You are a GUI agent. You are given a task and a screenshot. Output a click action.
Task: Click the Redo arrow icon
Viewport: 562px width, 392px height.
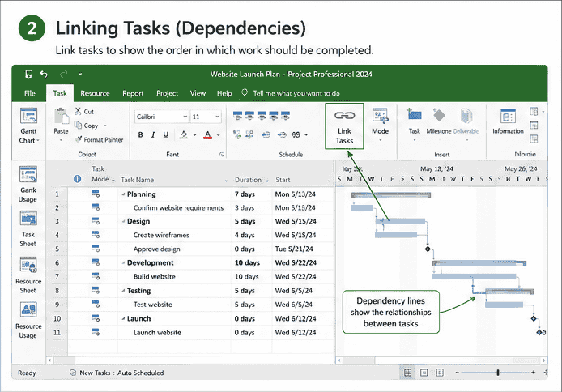click(64, 75)
